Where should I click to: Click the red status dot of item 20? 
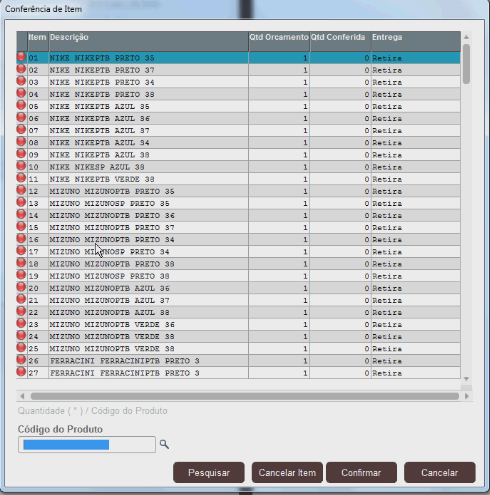[x=21, y=287]
